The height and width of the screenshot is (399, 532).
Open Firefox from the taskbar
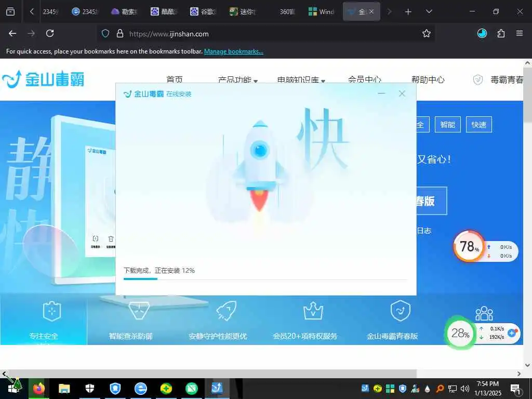point(38,389)
